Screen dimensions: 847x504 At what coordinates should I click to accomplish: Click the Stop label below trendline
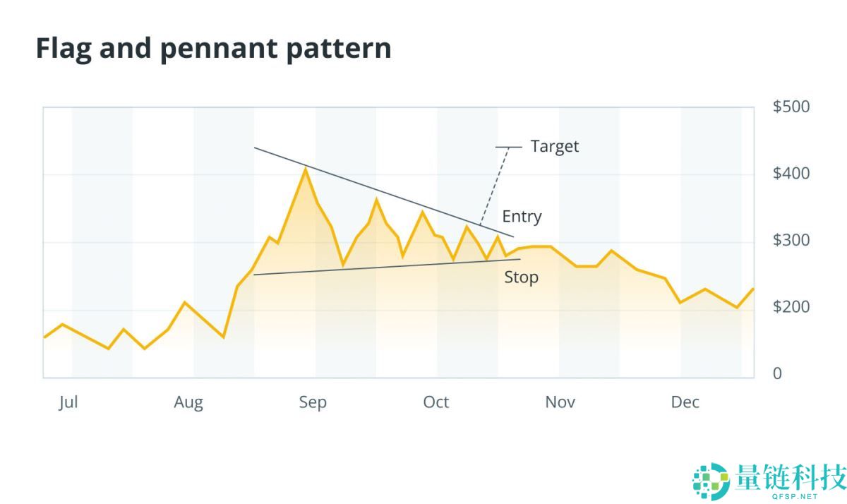(521, 277)
